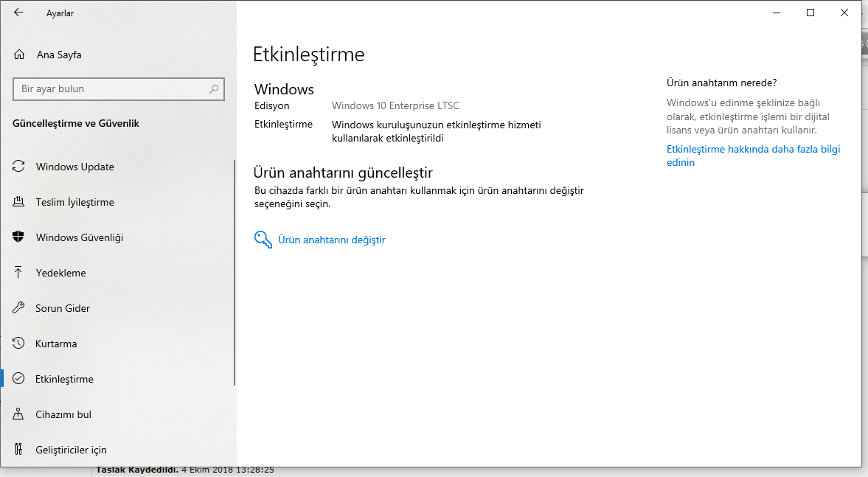Go back with the arrow icon
The image size is (868, 477).
click(x=18, y=13)
